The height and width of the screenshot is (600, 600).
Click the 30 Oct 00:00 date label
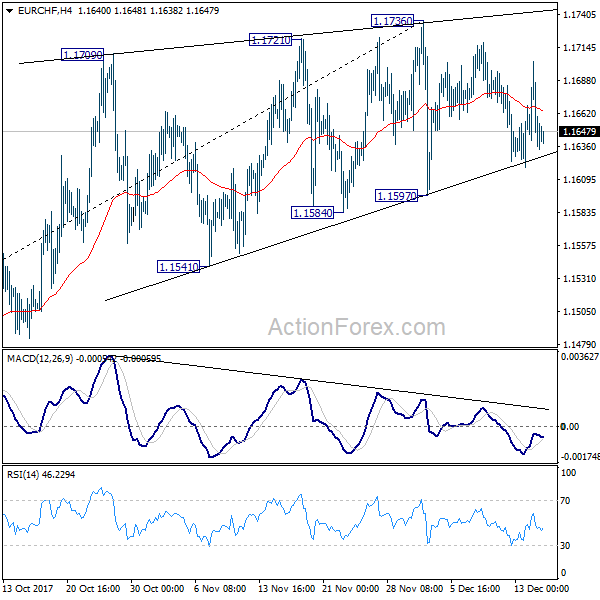[x=157, y=588]
